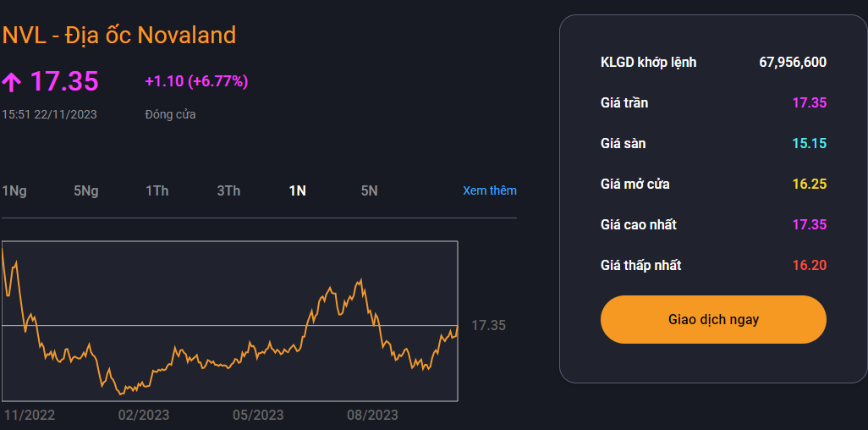The image size is (868, 430).
Task: Click the KLGD khớp lệnh volume value
Action: [x=793, y=62]
